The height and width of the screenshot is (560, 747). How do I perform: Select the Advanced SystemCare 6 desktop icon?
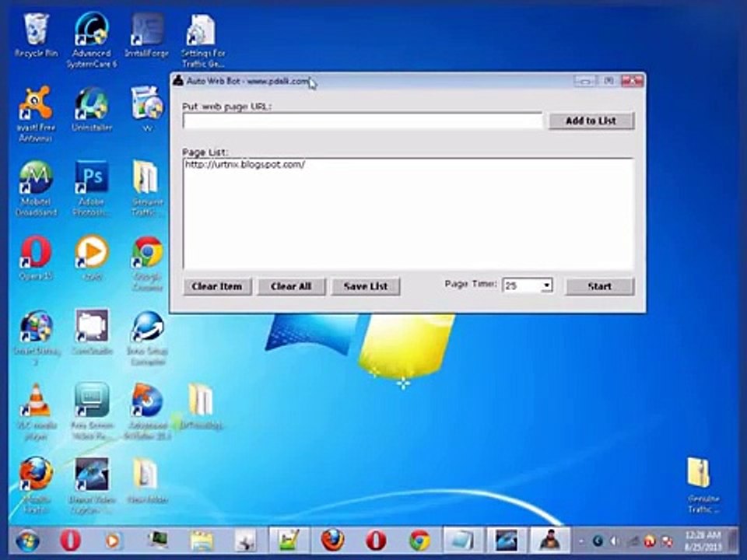coord(92,40)
